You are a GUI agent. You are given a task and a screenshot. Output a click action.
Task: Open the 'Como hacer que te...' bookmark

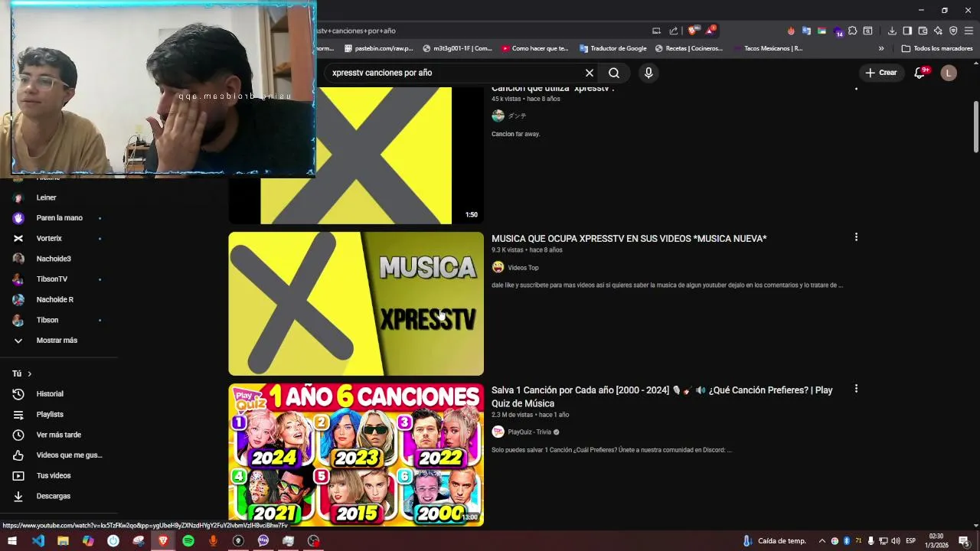coord(534,48)
